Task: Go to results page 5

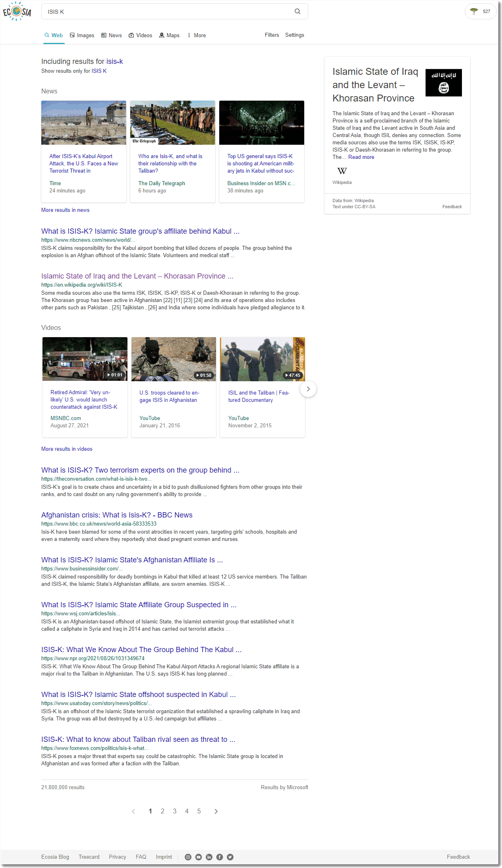Action: pos(199,811)
